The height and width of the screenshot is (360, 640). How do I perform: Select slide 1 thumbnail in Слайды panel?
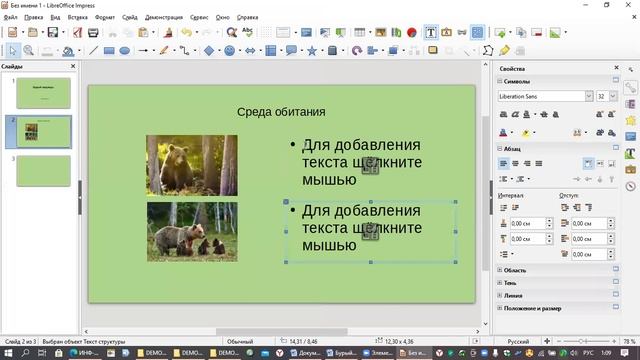point(43,93)
